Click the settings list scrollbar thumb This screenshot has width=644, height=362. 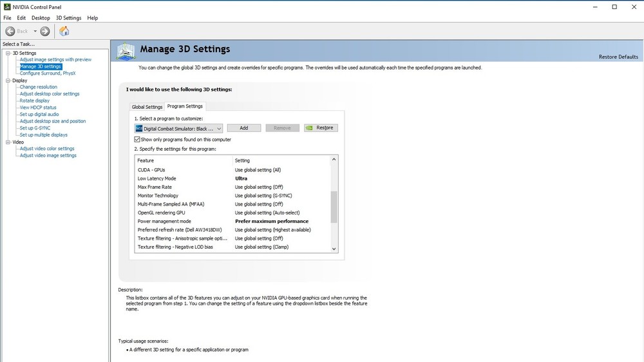[x=334, y=207]
